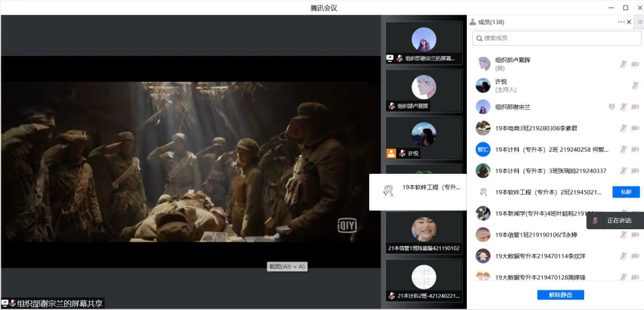Click the screen-sharing icon in the 组织部谢宗兰 row

pos(612,106)
